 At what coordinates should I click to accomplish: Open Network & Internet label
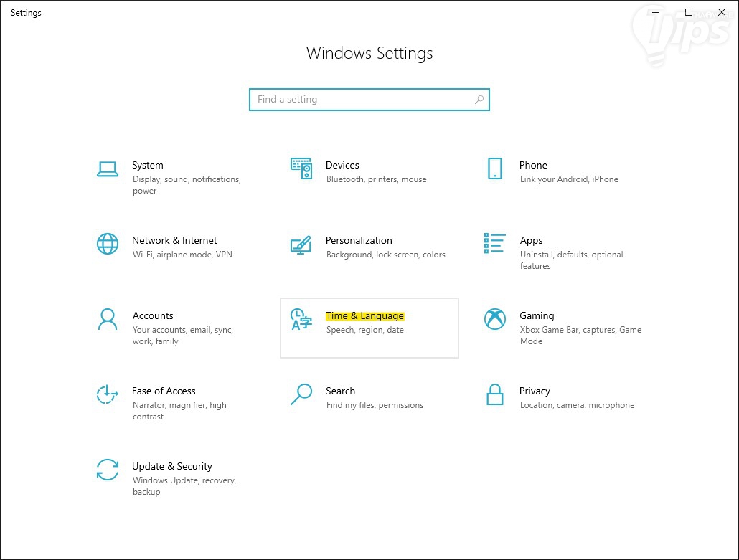point(174,241)
